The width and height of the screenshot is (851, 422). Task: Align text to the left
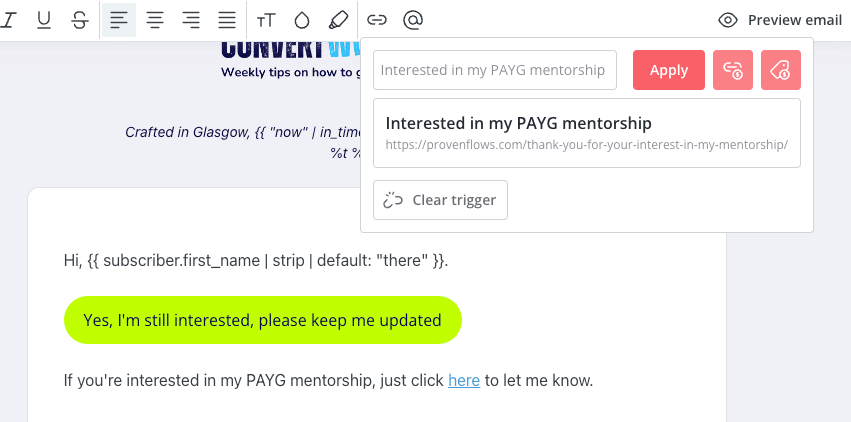[119, 21]
